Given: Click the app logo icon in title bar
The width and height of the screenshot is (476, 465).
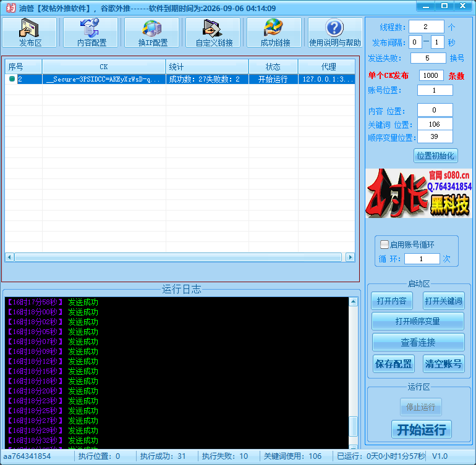Looking at the screenshot, I should (11, 8).
